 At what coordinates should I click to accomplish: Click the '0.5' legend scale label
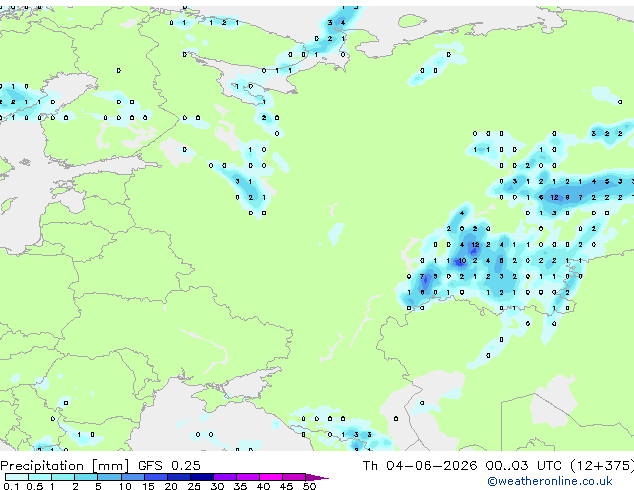pos(35,486)
